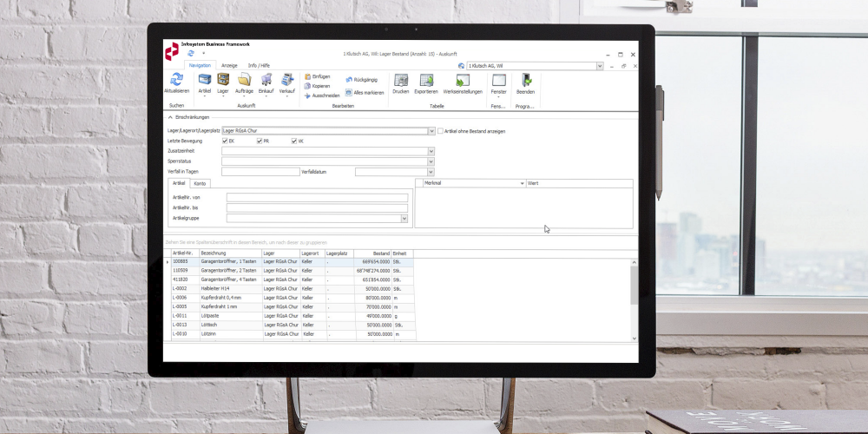Open the Merkmal column dropdown
Image resolution: width=868 pixels, height=434 pixels.
point(522,183)
